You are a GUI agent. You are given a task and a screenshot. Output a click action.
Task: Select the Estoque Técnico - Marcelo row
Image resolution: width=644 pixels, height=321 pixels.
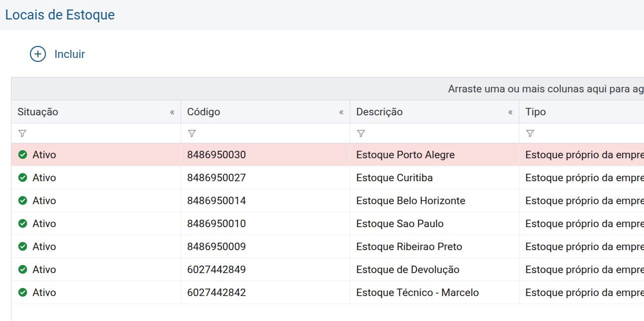coord(327,293)
